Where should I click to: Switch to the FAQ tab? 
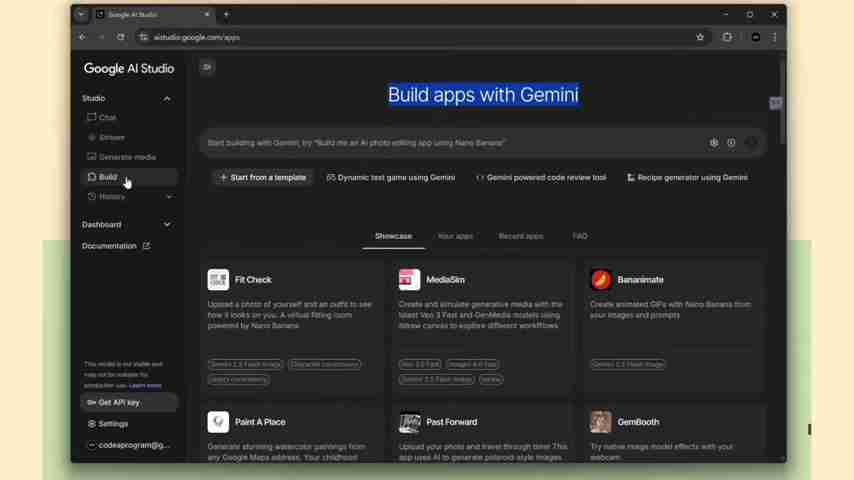point(580,236)
